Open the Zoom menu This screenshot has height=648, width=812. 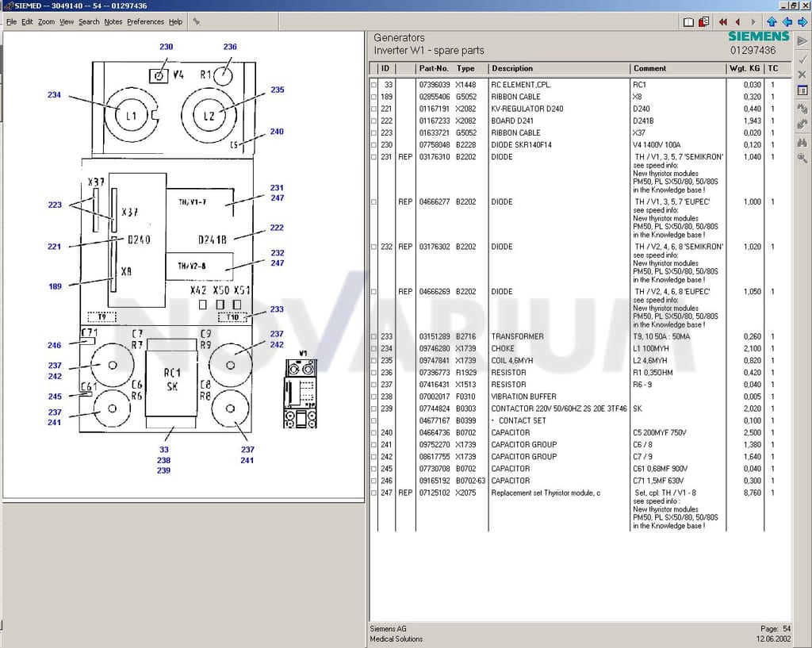tap(46, 21)
